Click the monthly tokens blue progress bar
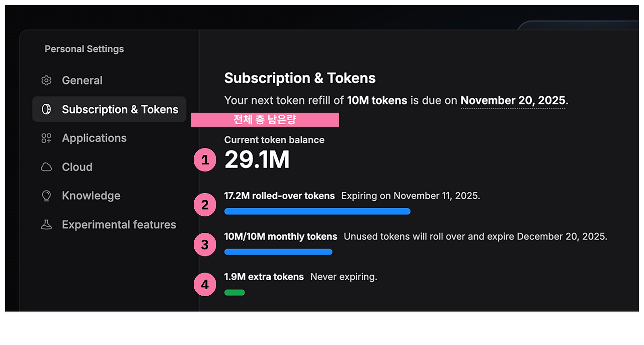The height and width of the screenshot is (345, 644). pos(278,251)
